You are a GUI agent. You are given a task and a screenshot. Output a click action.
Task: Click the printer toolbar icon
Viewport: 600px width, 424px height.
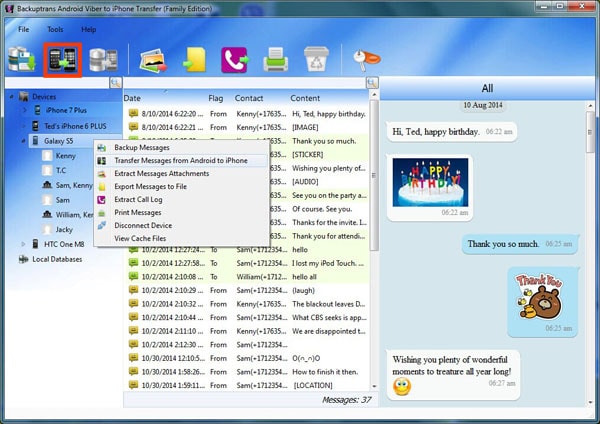[276, 60]
